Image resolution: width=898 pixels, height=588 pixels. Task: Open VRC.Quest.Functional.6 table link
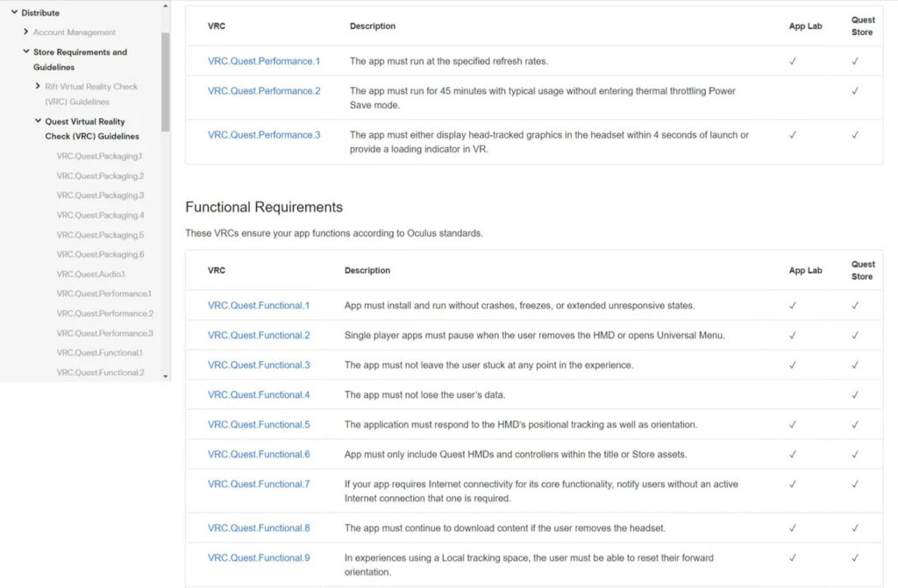[259, 454]
